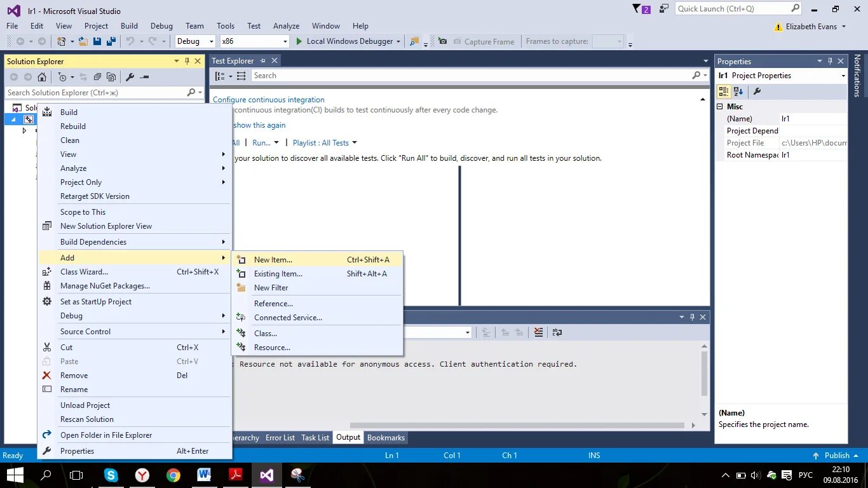Choose Manage NuGet Packages...
This screenshot has width=868, height=488.
[135, 285]
